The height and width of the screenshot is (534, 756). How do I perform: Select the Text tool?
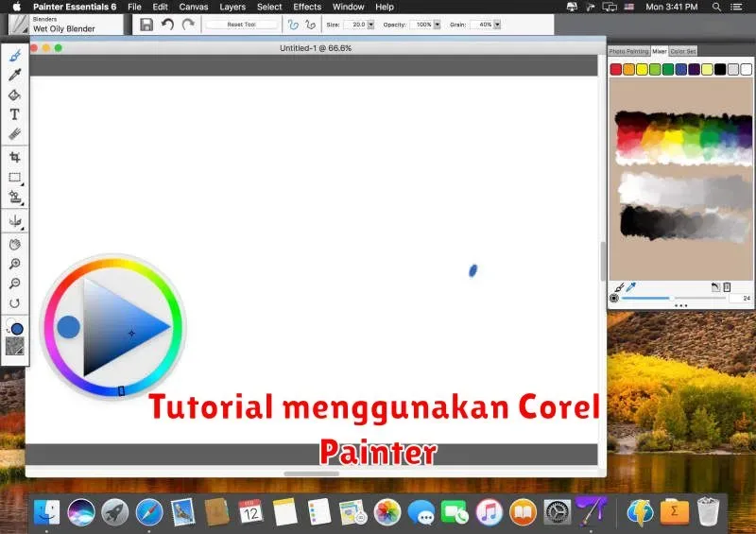15,114
